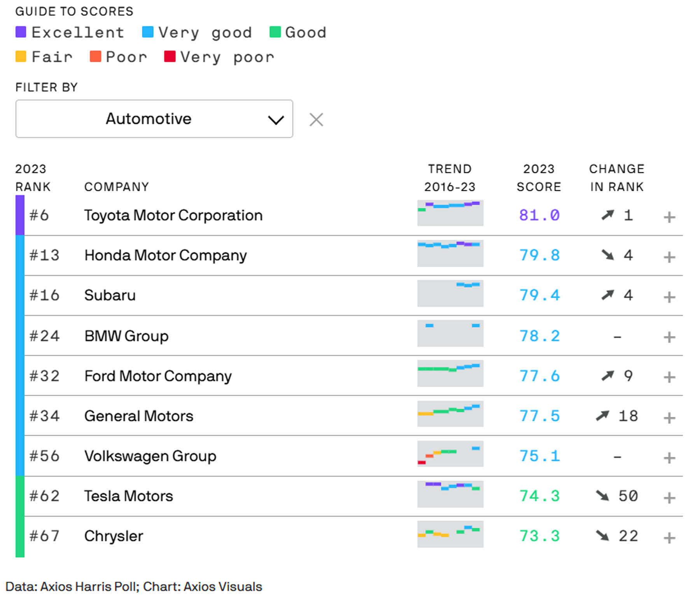The height and width of the screenshot is (595, 700).
Task: Click the red Very poor legend swatch
Action: [x=170, y=57]
